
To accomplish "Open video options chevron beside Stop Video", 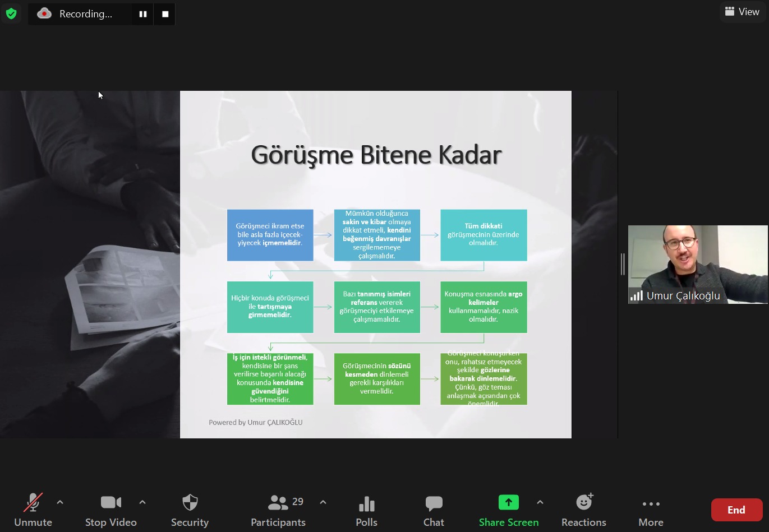I will click(142, 502).
